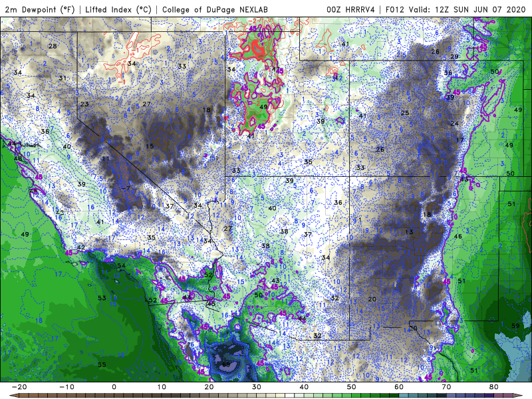Click the 29 dewpoint value on the map
Screen dimensions: 532x399
click(x=454, y=57)
